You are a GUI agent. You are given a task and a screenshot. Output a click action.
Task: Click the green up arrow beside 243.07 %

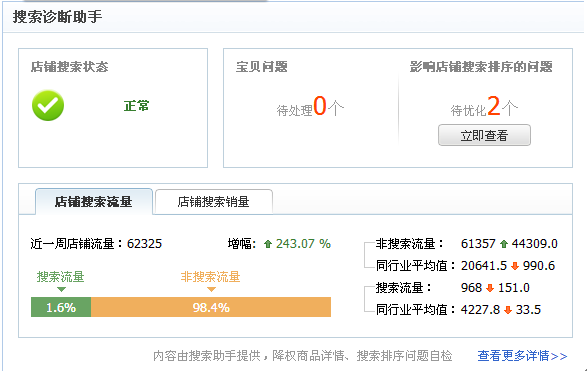(268, 244)
